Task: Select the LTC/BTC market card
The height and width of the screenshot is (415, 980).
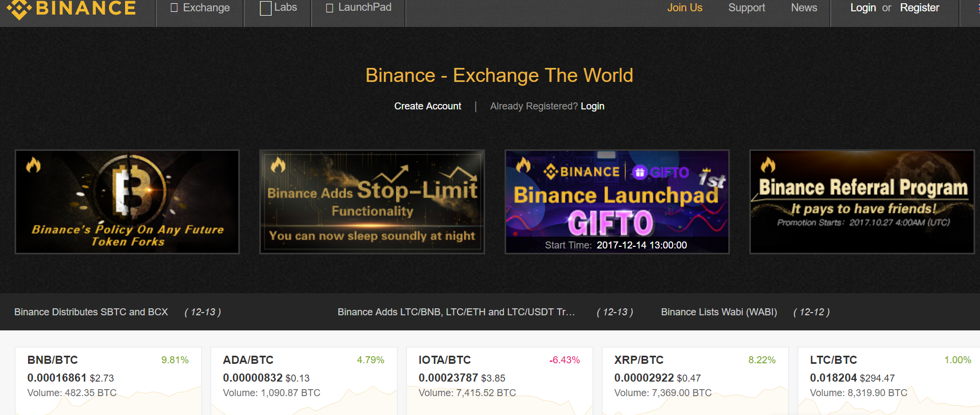Action: (x=889, y=381)
